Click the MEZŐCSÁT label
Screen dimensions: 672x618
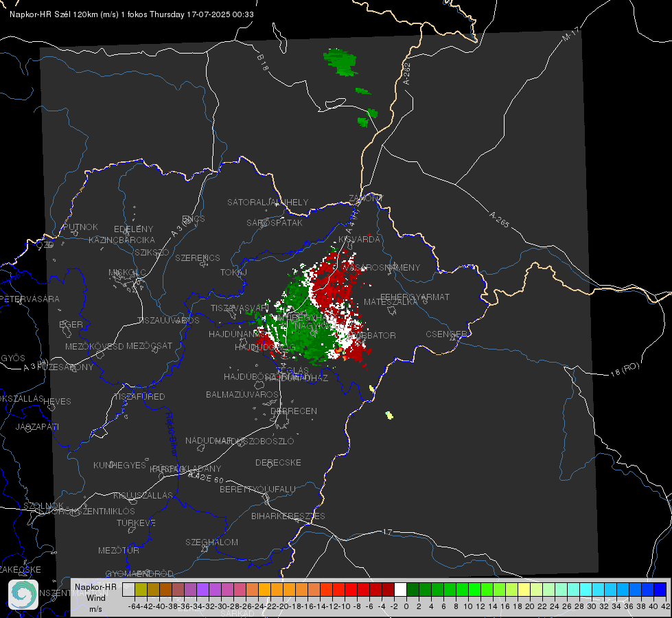149,345
